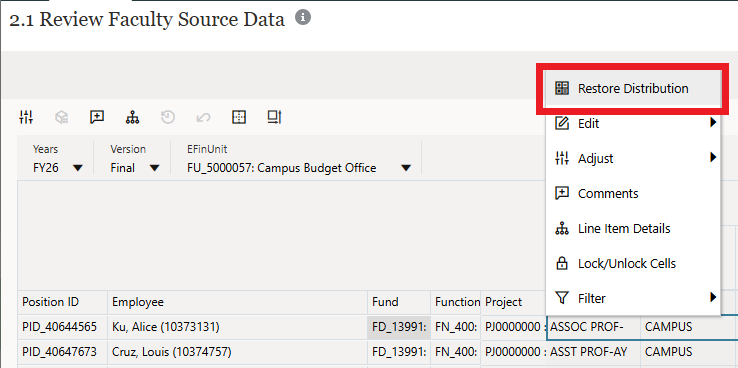Click the pencil icon next to Edit
Viewport: 738px width, 368px height.
click(x=562, y=123)
